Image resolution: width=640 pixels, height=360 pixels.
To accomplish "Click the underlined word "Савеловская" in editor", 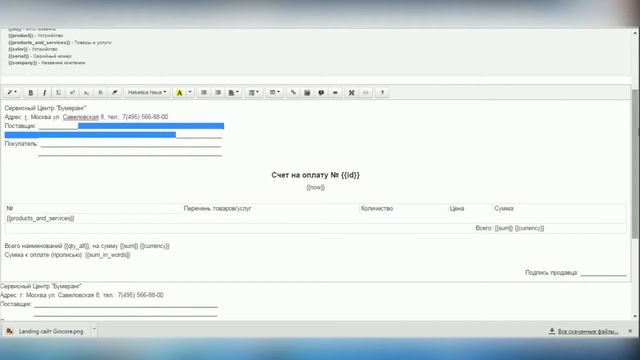I will (81, 117).
